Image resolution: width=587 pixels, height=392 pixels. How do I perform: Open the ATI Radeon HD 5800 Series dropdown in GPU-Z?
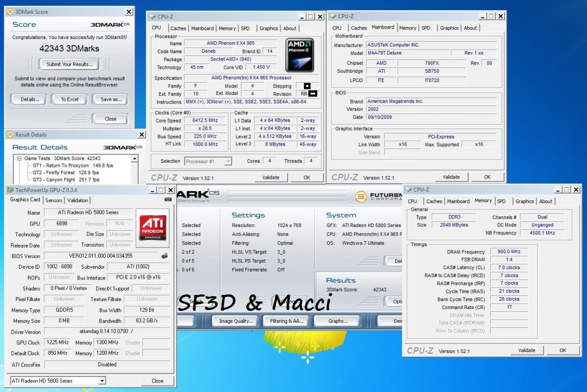[x=102, y=381]
